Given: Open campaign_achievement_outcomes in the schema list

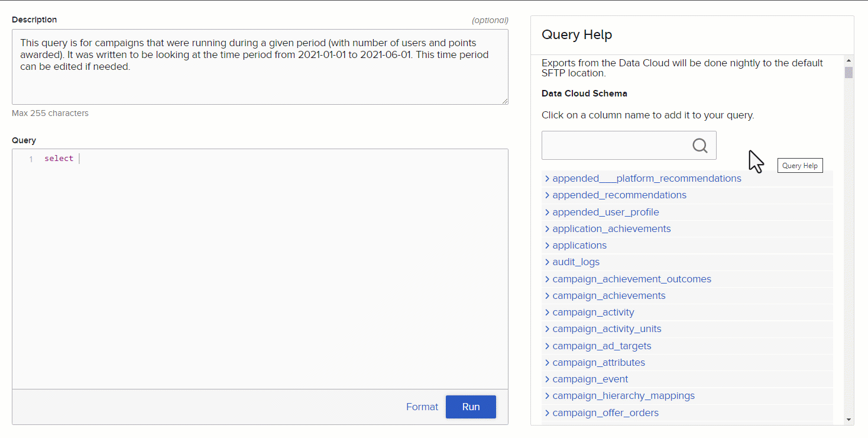Looking at the screenshot, I should [631, 279].
